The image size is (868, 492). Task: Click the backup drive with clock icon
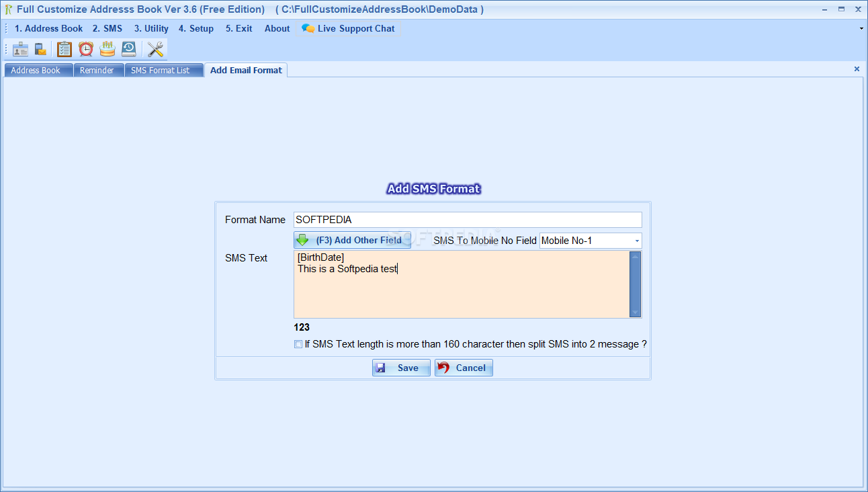[x=129, y=49]
